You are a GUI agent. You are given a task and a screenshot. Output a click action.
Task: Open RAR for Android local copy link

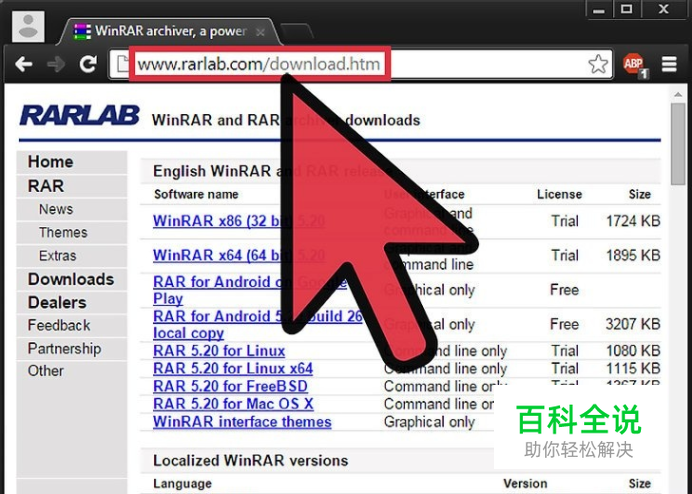258,324
